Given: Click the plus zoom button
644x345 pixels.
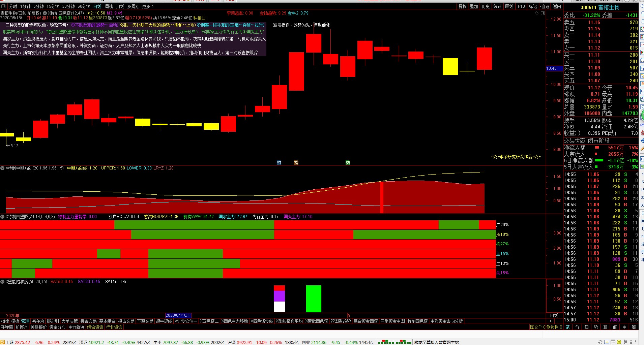Looking at the screenshot, I should [x=551, y=321].
